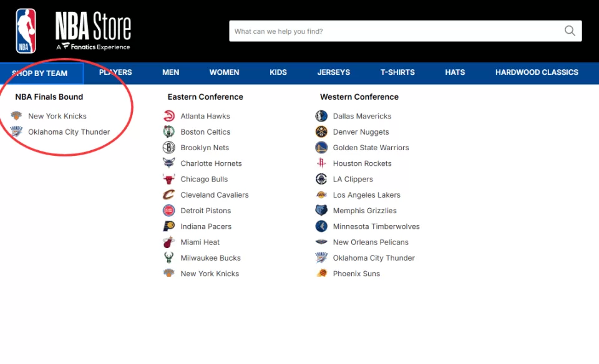Click the Indiana Pacers logo icon

point(169,226)
